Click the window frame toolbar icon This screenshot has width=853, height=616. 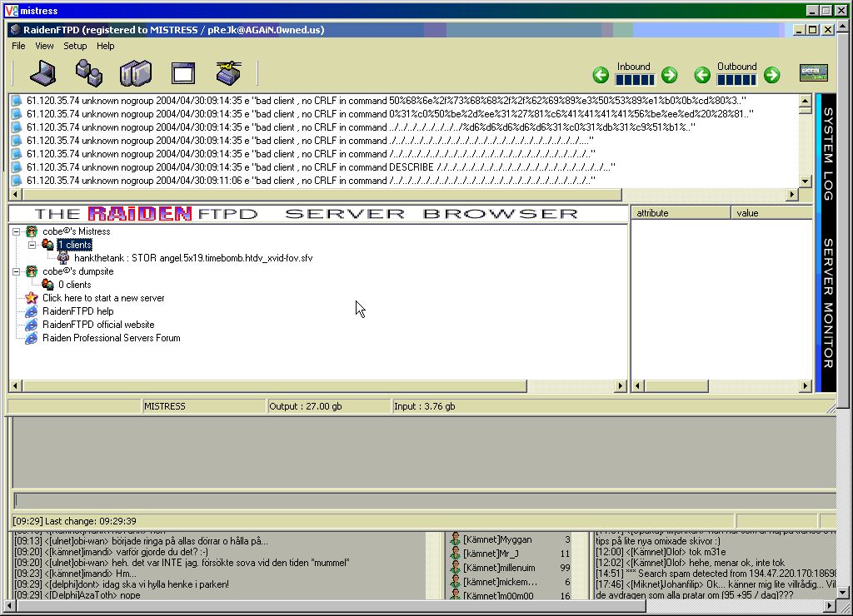[182, 73]
